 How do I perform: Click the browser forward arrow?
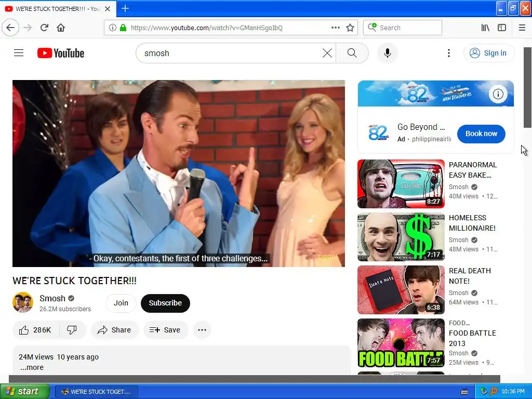[x=28, y=28]
